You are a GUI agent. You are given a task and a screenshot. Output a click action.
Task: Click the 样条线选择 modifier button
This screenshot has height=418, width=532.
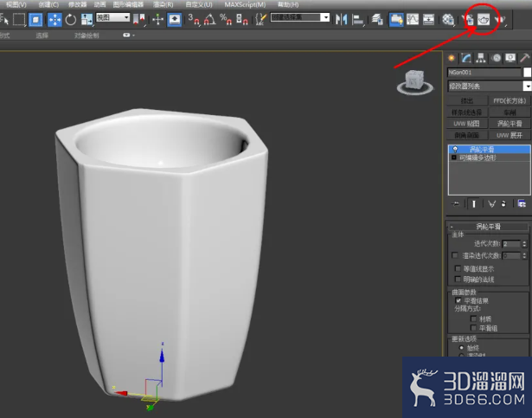pos(467,113)
